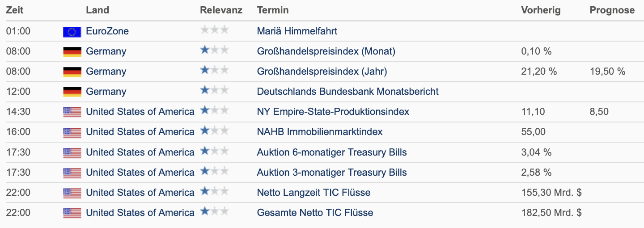Click the EuroZone country link
The height and width of the screenshot is (228, 644).
[x=107, y=31]
